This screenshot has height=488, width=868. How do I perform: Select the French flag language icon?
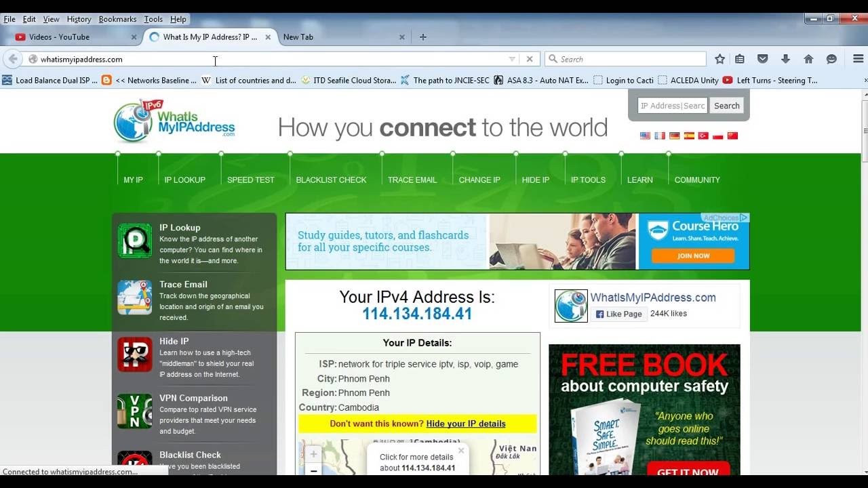coord(660,136)
